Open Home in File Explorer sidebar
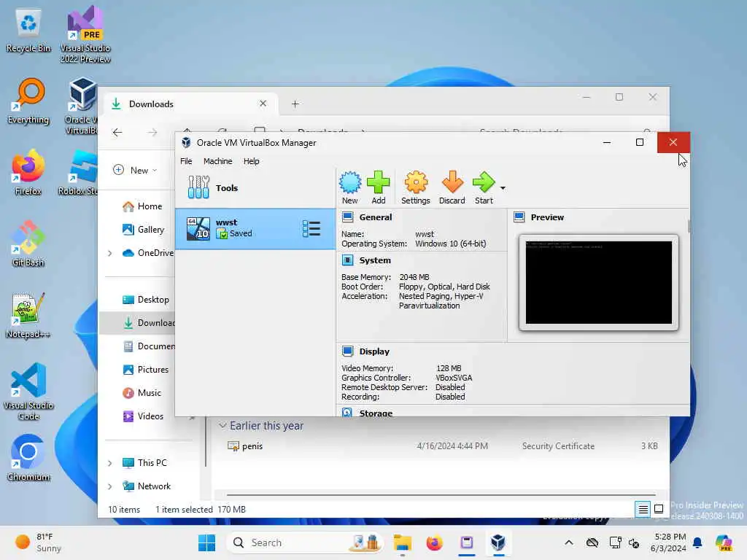 [143, 206]
